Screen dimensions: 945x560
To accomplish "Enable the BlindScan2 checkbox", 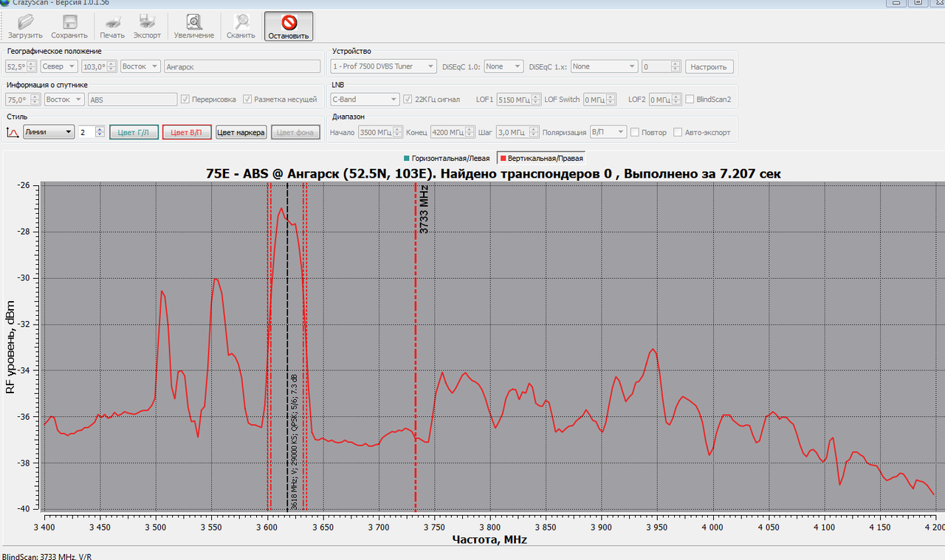I will (x=690, y=99).
